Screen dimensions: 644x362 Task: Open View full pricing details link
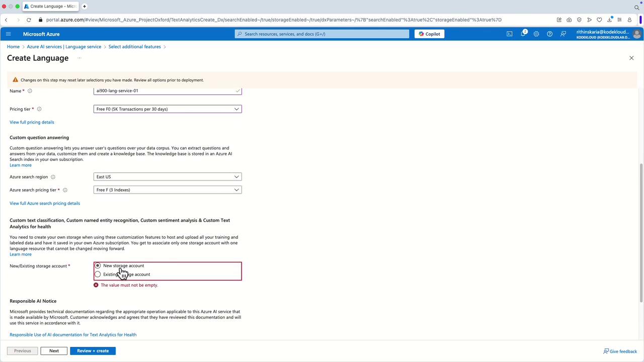32,122
